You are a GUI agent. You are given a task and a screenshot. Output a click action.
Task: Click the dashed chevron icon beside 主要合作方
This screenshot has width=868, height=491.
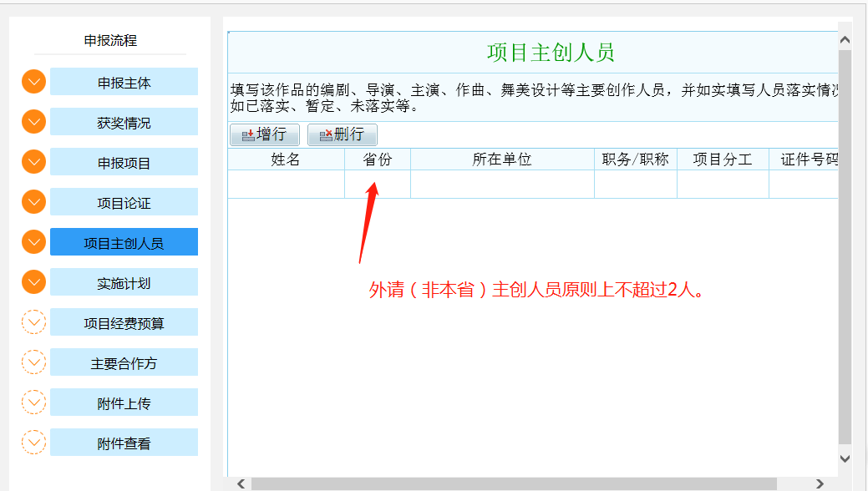(33, 362)
